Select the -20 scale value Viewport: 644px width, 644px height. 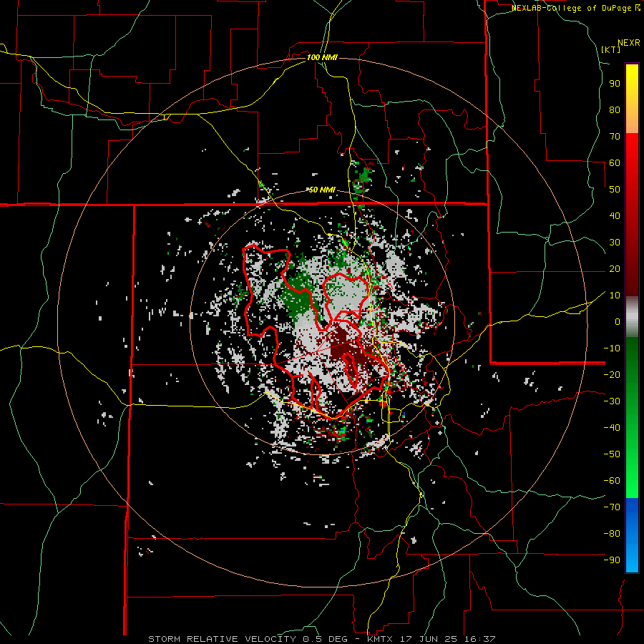612,374
